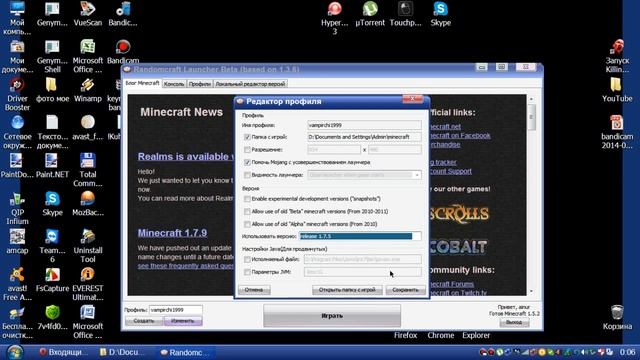Click the 'Выход' logout button
Image resolution: width=640 pixels, height=360 pixels.
coord(514,322)
